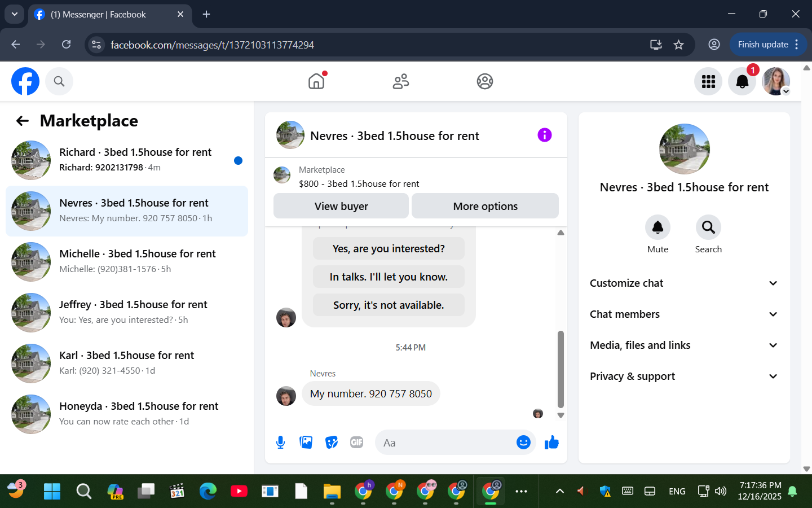This screenshot has height=508, width=812.
Task: Open the Chrome profile icon
Action: 714,45
